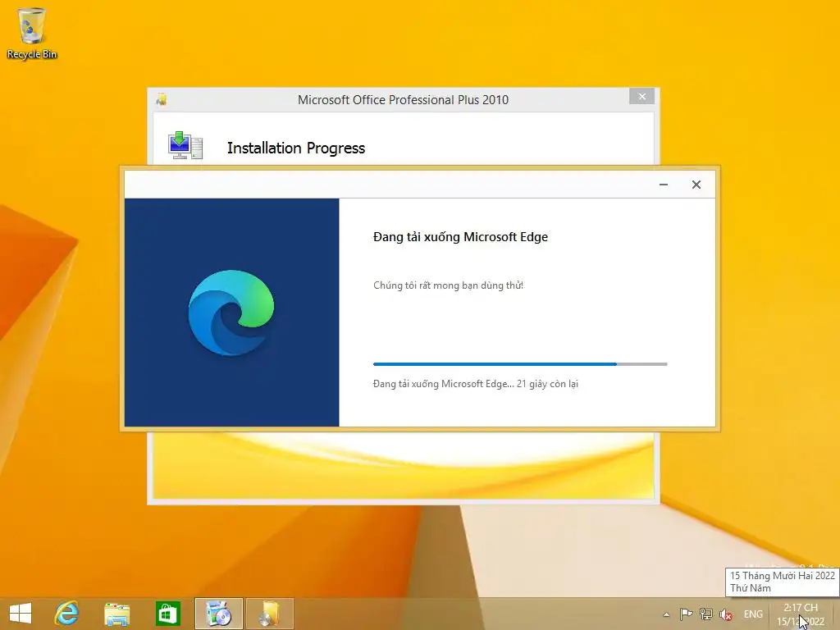
Task: Open the Recycle Bin desktop icon
Action: pos(32,33)
